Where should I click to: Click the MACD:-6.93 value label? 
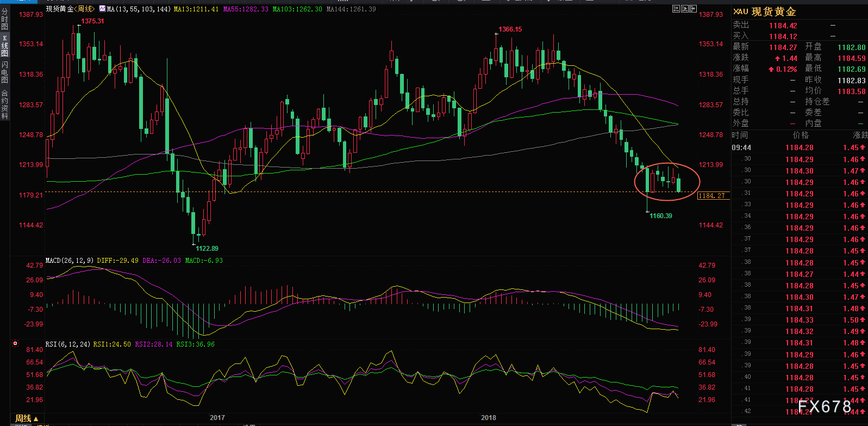[x=204, y=261]
